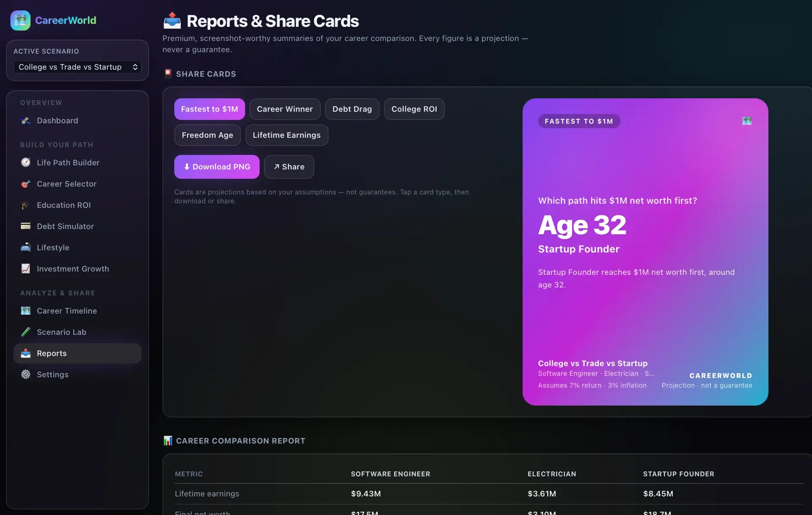Click 'College vs Trade vs Startup' on card footer
This screenshot has width=812, height=515.
(593, 363)
